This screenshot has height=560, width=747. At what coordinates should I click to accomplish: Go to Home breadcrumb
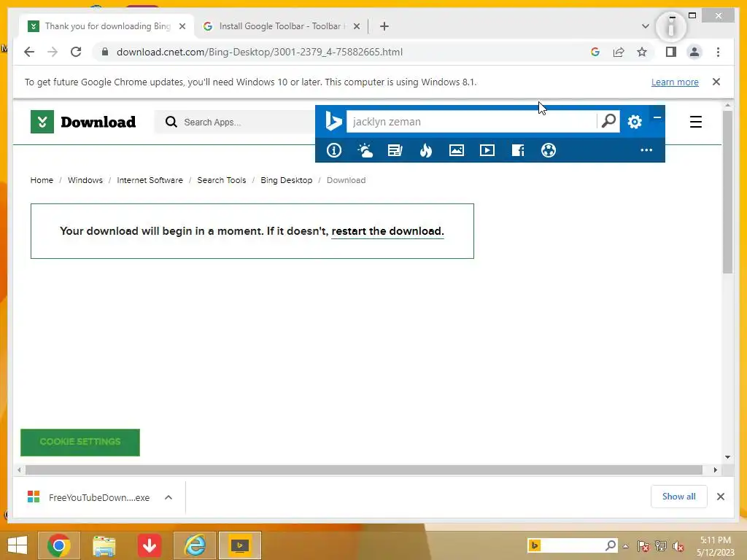pyautogui.click(x=42, y=180)
